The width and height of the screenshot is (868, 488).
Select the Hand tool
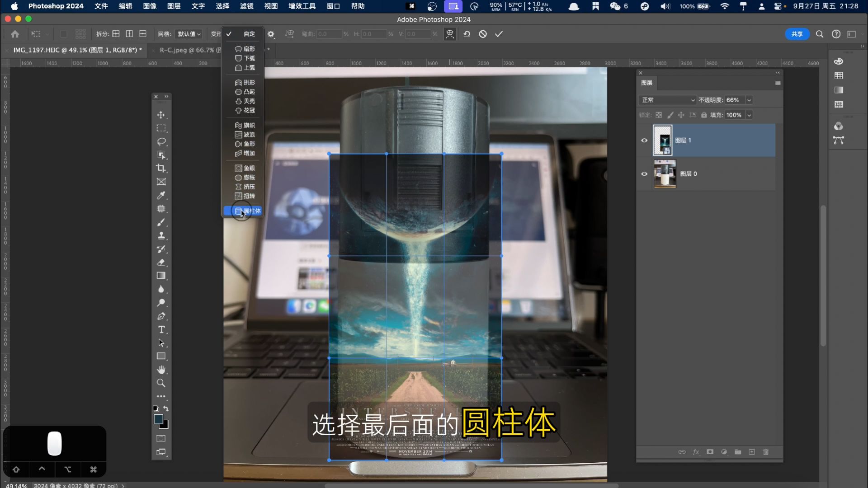[x=161, y=370]
